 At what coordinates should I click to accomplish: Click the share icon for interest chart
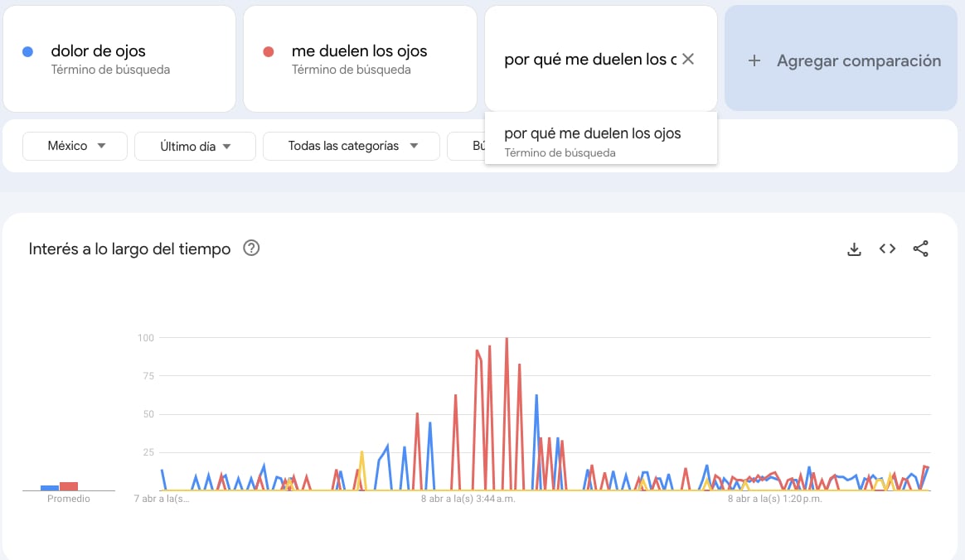pos(921,248)
